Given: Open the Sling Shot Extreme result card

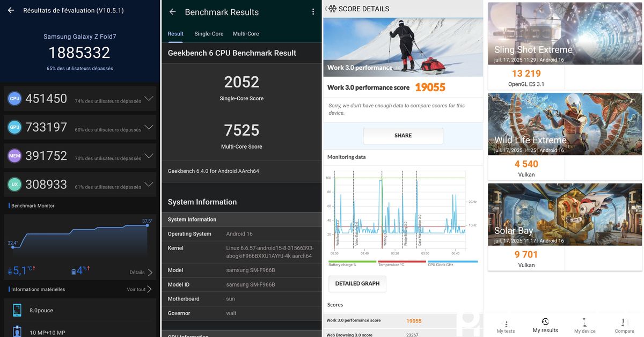Looking at the screenshot, I should tap(565, 46).
